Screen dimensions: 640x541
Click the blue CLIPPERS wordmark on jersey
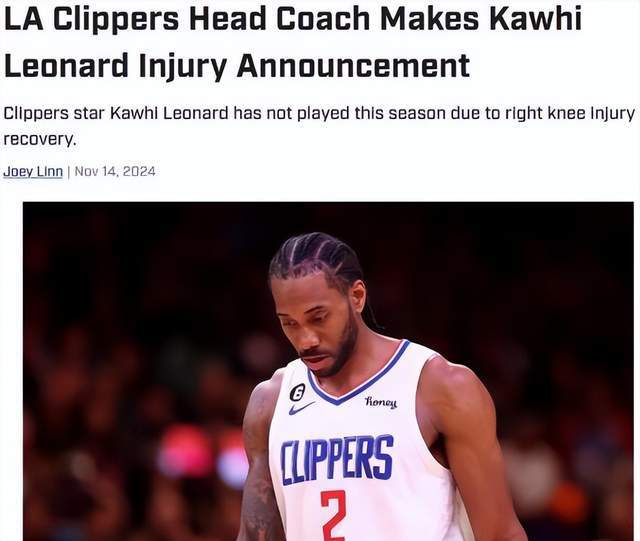(x=337, y=460)
